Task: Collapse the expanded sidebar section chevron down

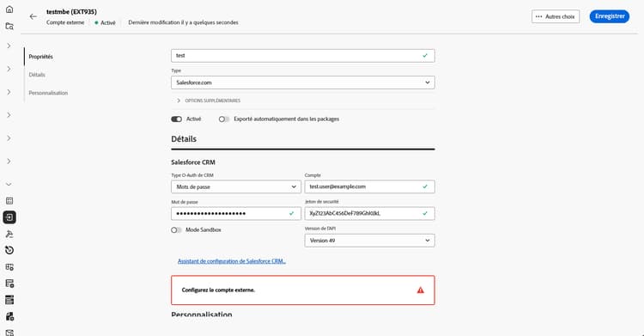Action: click(9, 184)
